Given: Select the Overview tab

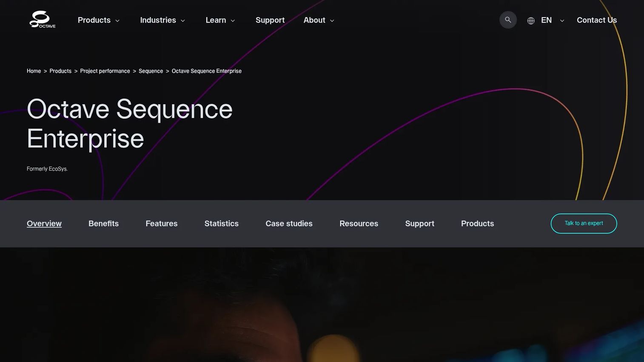Looking at the screenshot, I should 44,223.
